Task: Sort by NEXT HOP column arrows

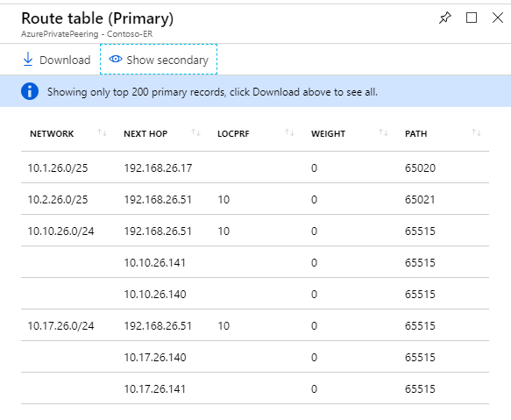Action: [195, 132]
